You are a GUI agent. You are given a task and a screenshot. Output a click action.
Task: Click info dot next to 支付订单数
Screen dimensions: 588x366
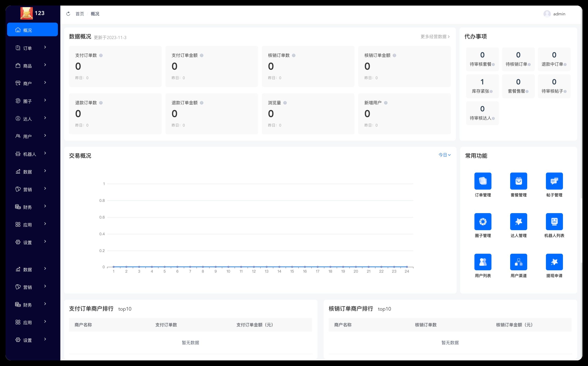[x=101, y=55]
